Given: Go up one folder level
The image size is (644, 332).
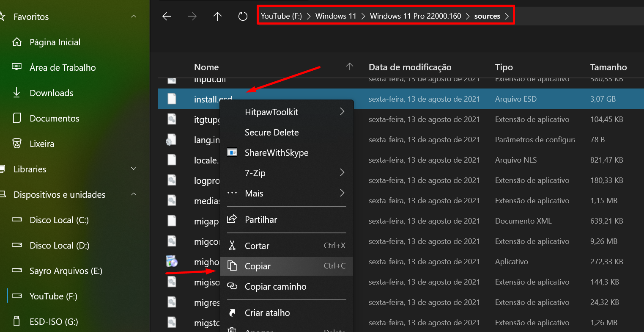Looking at the screenshot, I should [x=217, y=17].
